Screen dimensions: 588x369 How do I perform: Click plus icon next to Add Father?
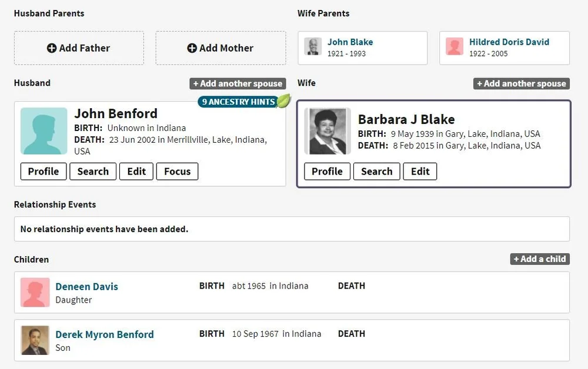pyautogui.click(x=52, y=48)
